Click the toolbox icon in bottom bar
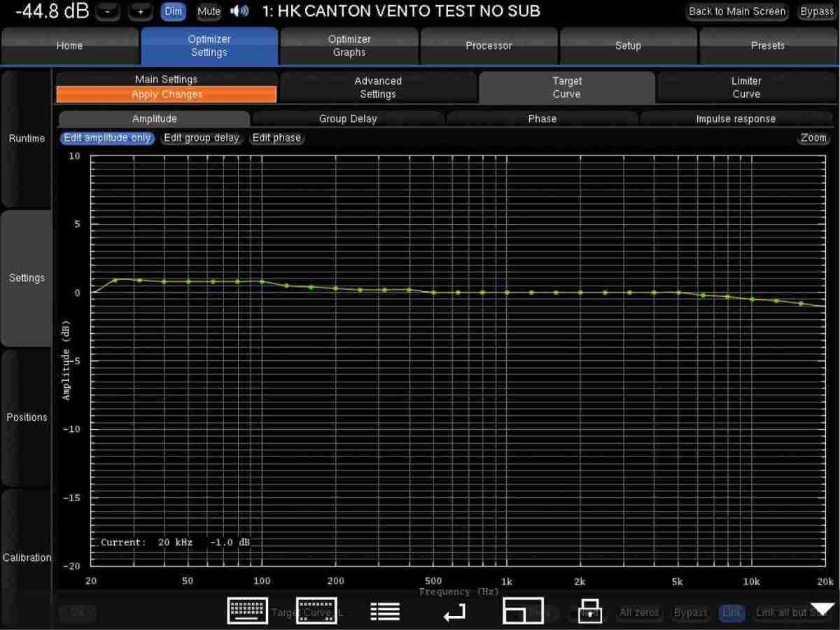Image resolution: width=840 pixels, height=630 pixels. pos(589,611)
